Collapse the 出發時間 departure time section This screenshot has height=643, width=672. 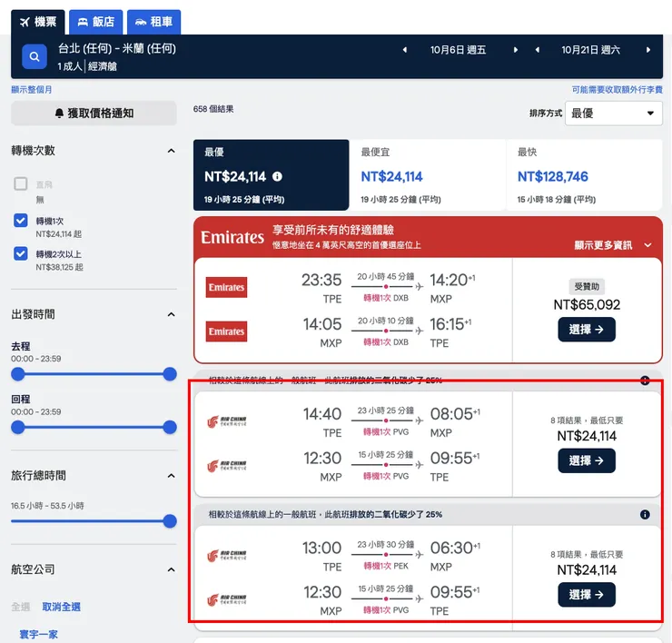[x=171, y=314]
